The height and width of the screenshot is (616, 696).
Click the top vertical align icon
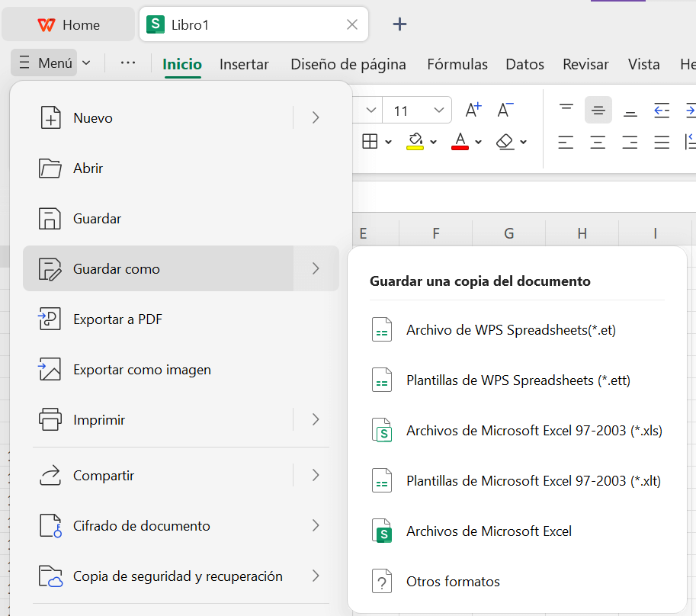pyautogui.click(x=566, y=110)
